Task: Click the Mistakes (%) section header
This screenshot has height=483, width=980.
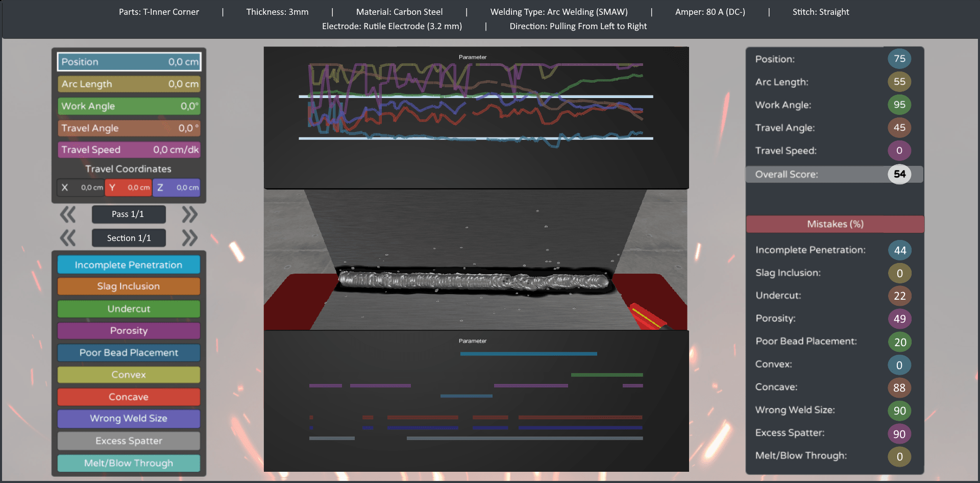Action: coord(835,224)
